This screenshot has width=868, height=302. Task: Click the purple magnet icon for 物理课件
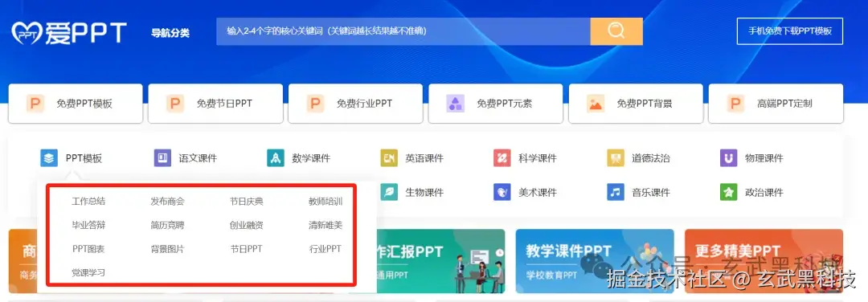(728, 158)
